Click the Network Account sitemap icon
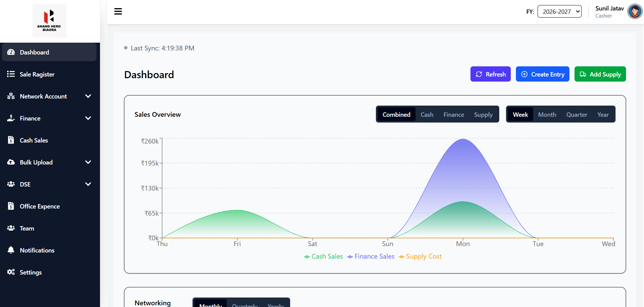This screenshot has height=307, width=644. pyautogui.click(x=11, y=96)
